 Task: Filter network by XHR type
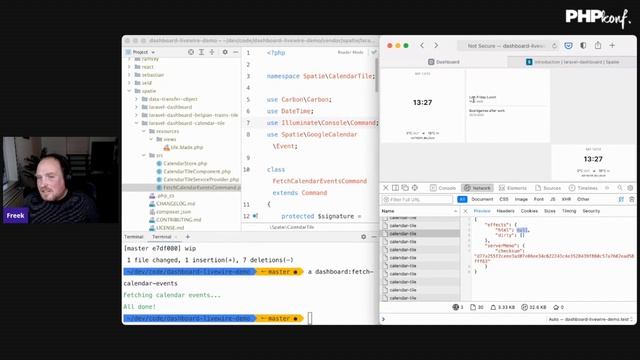566,199
